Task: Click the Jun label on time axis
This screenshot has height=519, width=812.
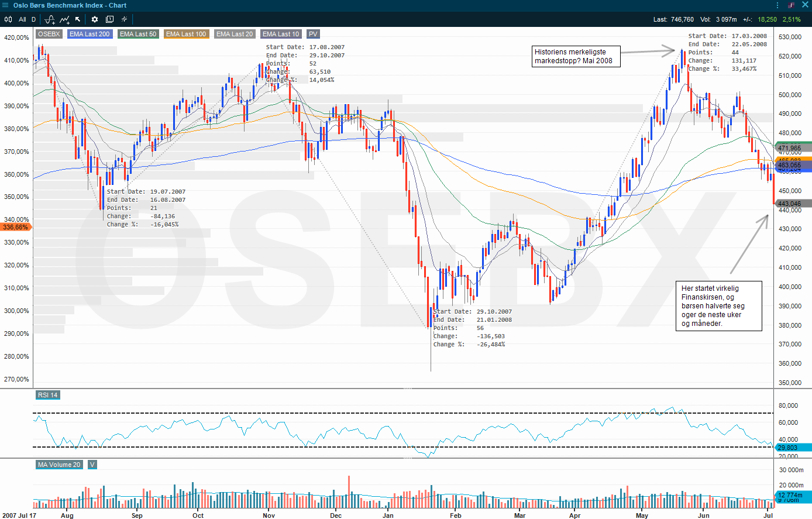Action: tap(704, 515)
